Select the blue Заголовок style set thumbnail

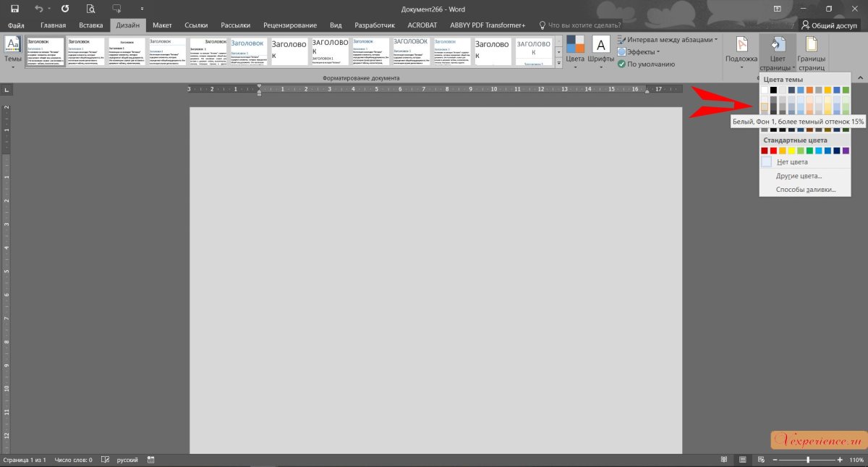point(249,52)
